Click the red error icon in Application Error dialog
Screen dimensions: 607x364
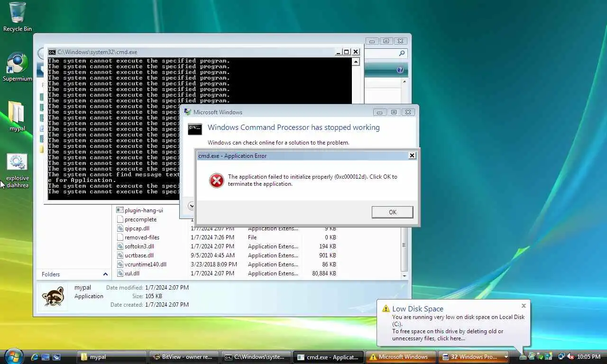tap(217, 180)
